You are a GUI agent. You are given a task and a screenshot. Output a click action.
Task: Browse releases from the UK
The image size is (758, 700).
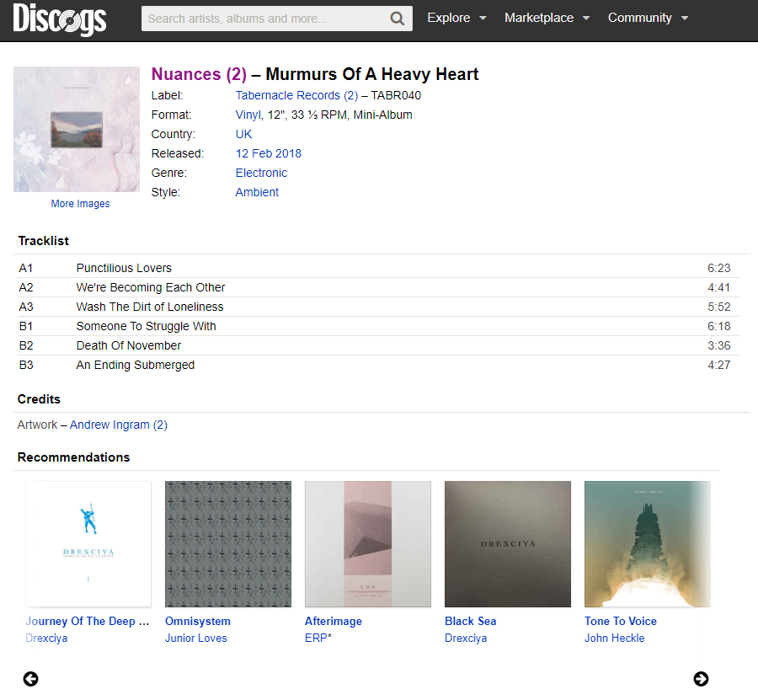(243, 134)
